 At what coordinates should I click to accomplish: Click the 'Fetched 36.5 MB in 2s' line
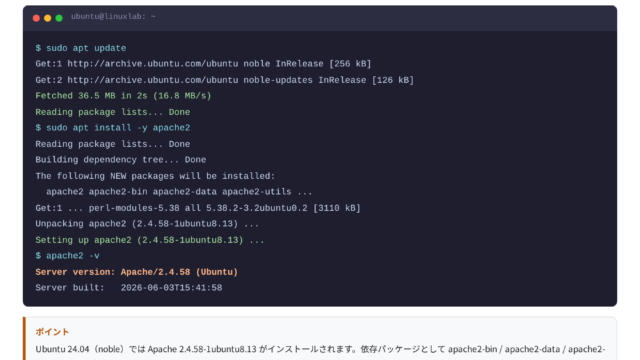123,96
